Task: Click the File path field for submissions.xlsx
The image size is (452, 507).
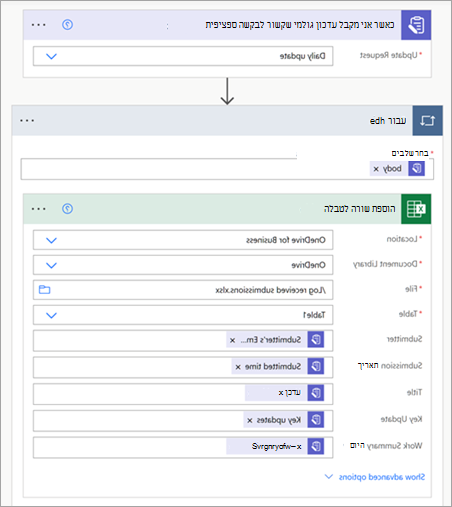Action: (x=183, y=290)
